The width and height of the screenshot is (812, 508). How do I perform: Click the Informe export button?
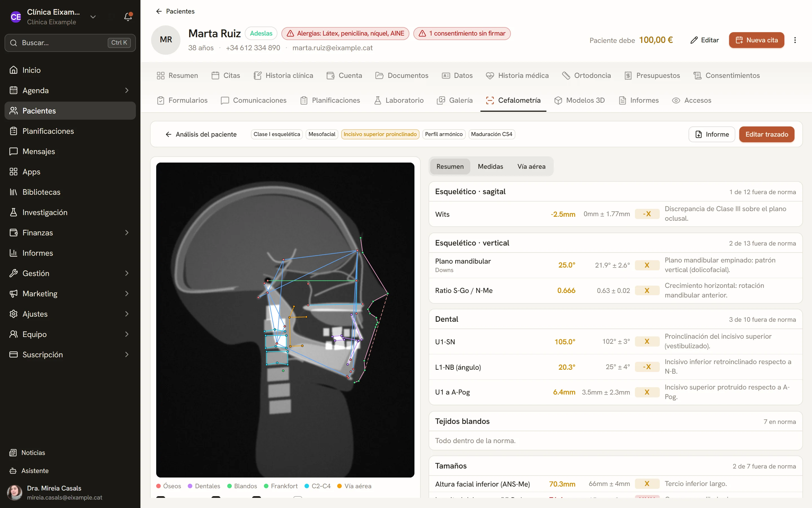(x=712, y=134)
